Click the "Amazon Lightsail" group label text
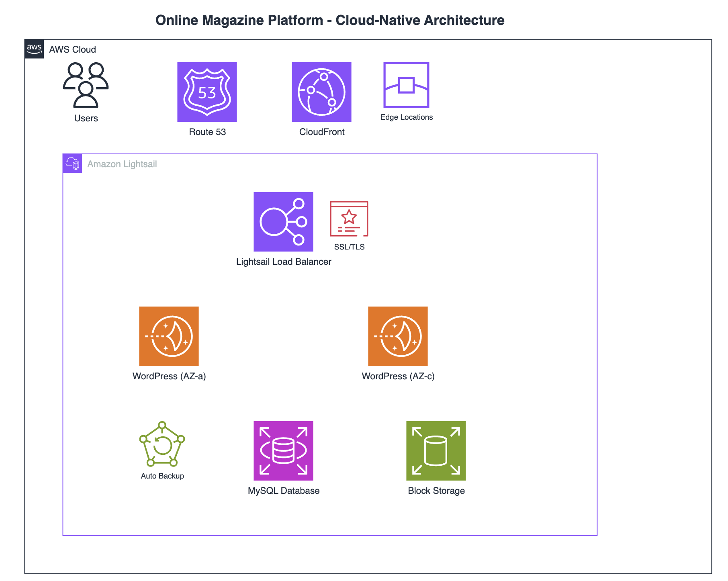The width and height of the screenshot is (728, 581). click(122, 164)
